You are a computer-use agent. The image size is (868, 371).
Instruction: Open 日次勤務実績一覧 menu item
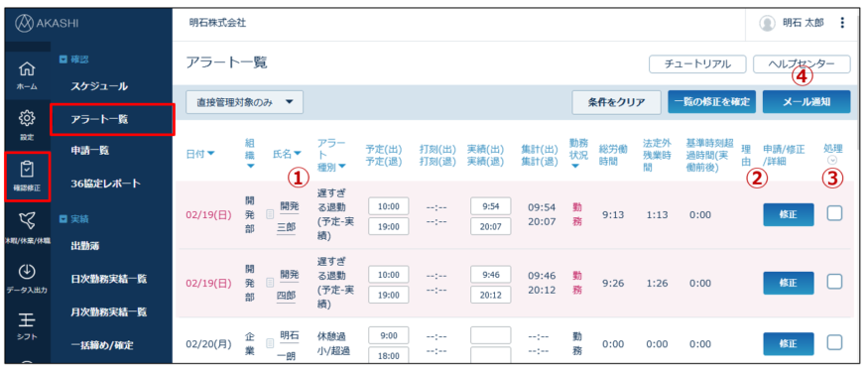(109, 279)
